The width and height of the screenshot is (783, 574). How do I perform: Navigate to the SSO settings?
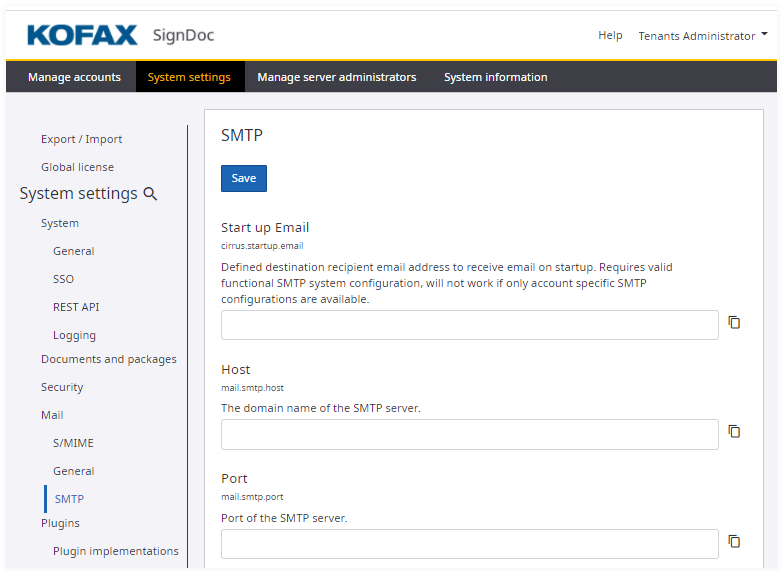point(63,279)
